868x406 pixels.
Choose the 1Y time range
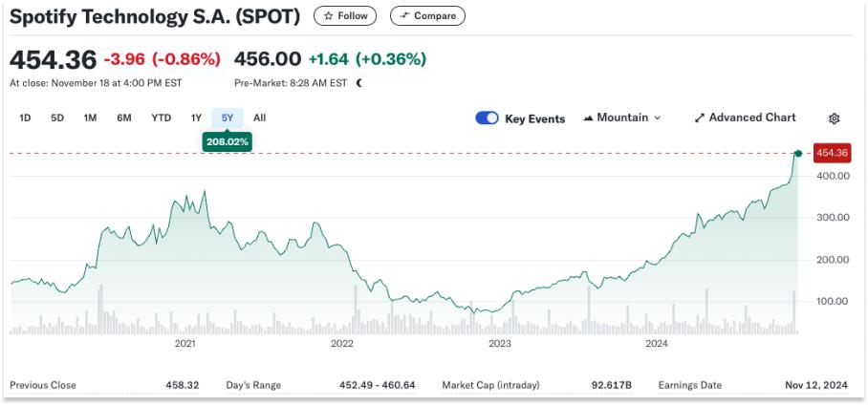[196, 118]
